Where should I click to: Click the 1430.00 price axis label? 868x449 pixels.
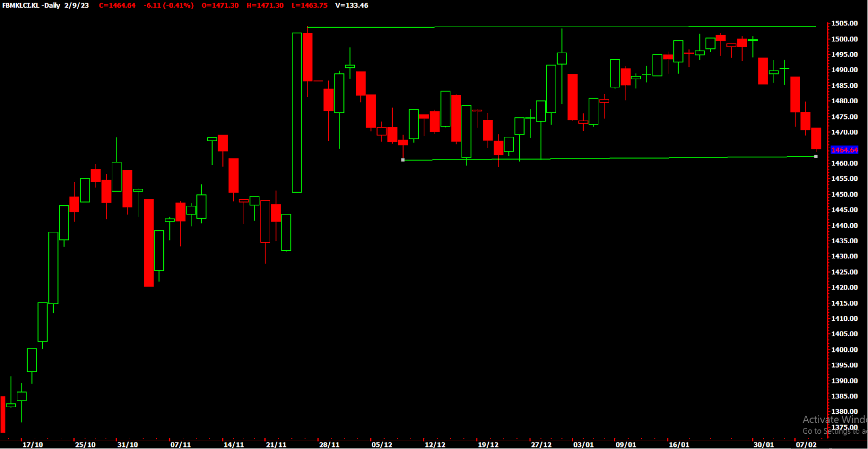click(x=845, y=256)
